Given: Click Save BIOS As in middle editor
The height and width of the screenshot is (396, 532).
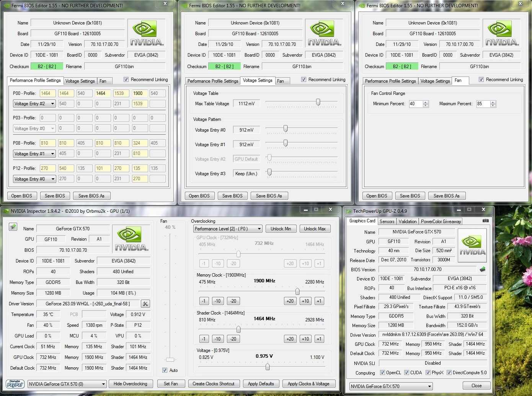Looking at the screenshot, I should coord(269,196).
